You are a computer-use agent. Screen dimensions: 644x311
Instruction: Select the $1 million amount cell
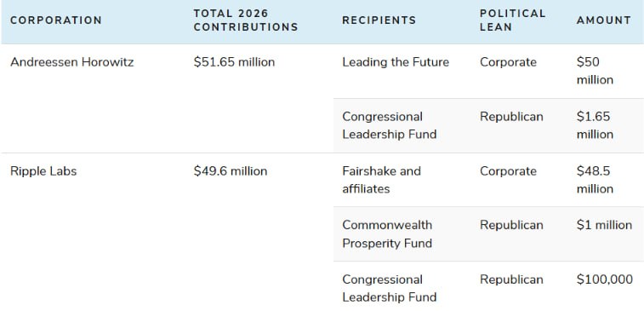(x=604, y=225)
